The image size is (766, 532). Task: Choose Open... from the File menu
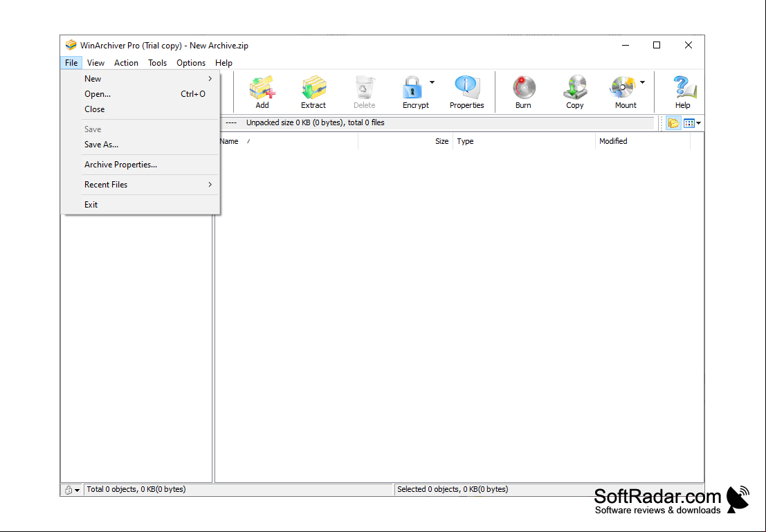[x=140, y=94]
